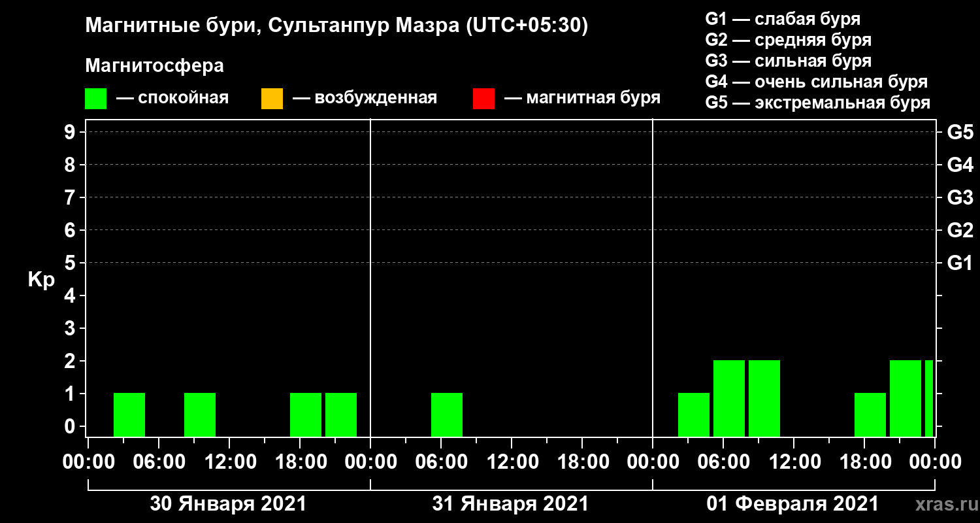980x523 pixels.
Task: Click 'G1 — слабая буря' legend line
Action: tap(783, 18)
